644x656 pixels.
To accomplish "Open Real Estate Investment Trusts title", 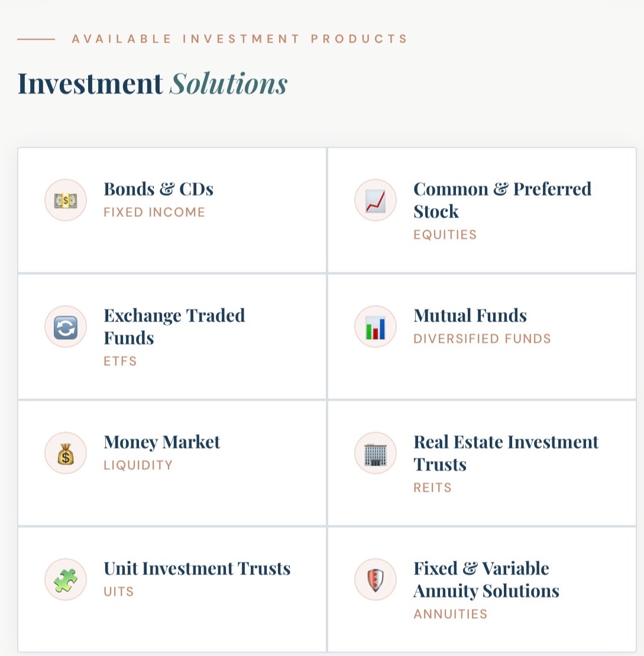I will click(506, 453).
